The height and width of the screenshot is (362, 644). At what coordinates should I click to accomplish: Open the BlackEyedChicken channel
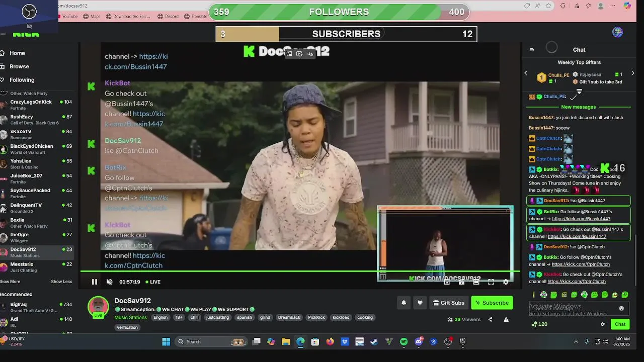[x=38, y=149]
